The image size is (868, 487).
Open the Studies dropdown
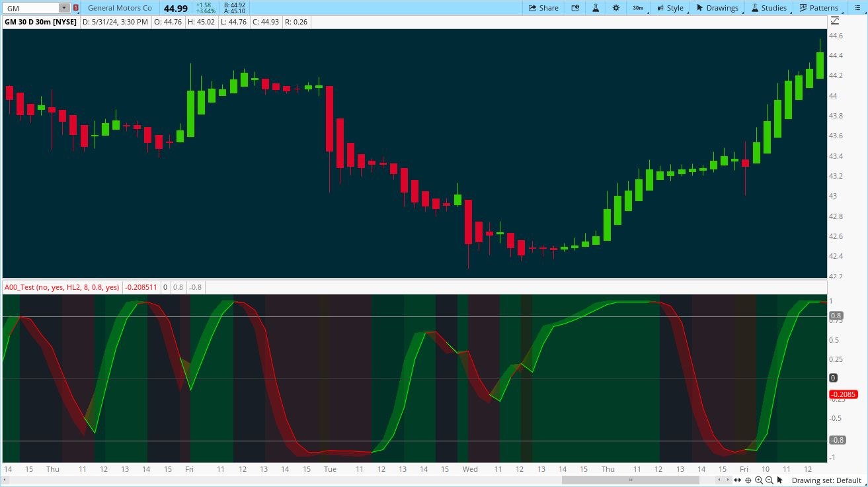pos(768,8)
